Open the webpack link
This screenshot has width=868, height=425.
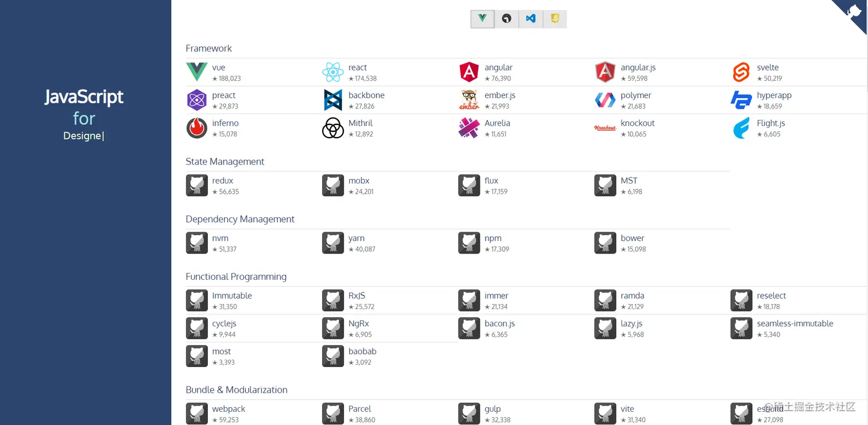[228, 409]
